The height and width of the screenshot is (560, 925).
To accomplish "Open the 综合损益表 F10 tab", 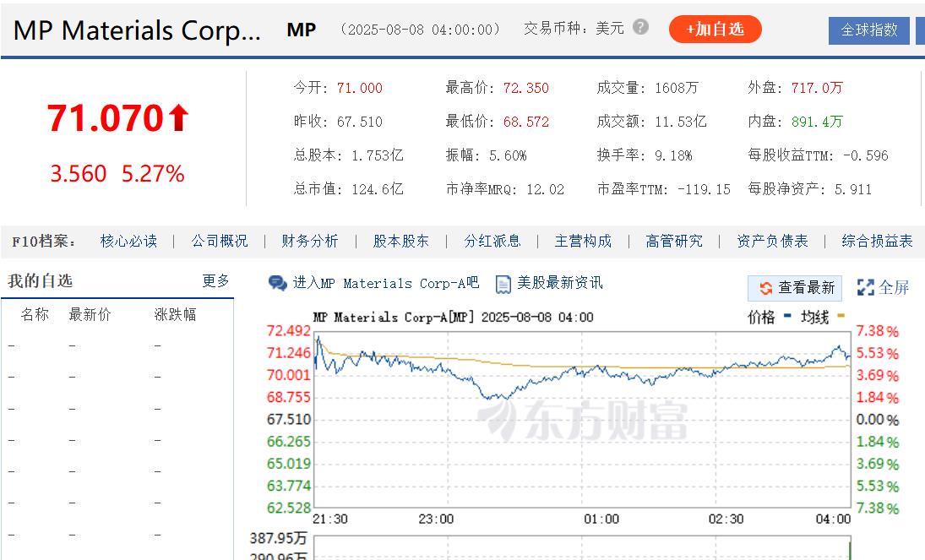I will (877, 241).
